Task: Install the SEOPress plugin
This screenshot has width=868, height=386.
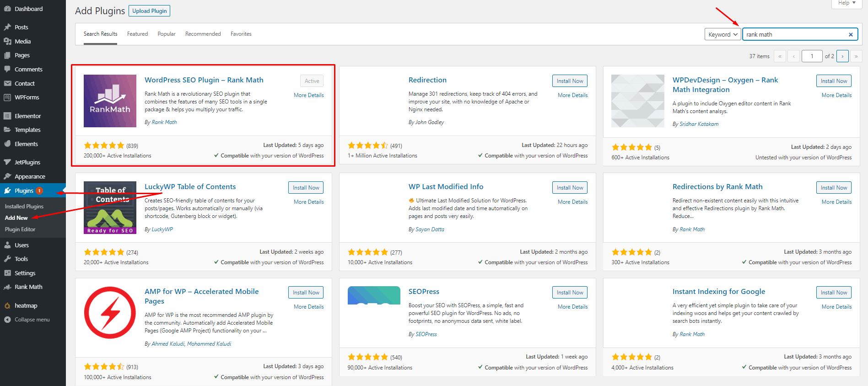Action: pos(570,293)
